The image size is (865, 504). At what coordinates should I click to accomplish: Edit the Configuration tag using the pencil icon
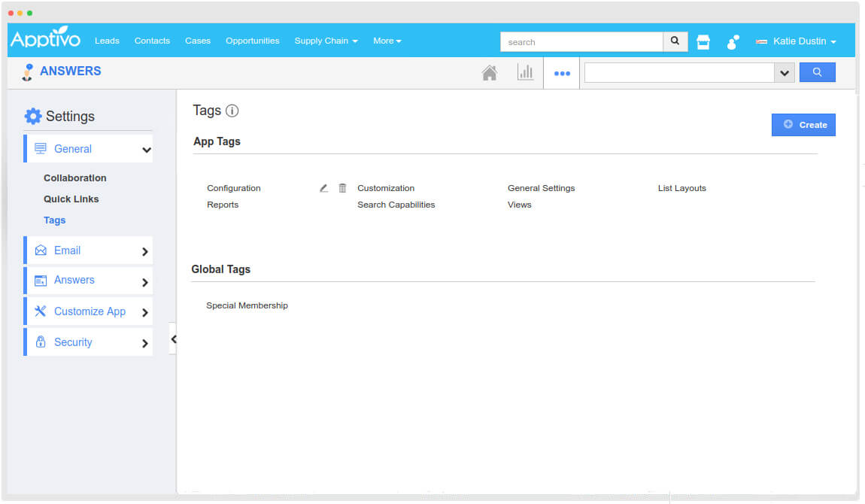[x=323, y=187]
